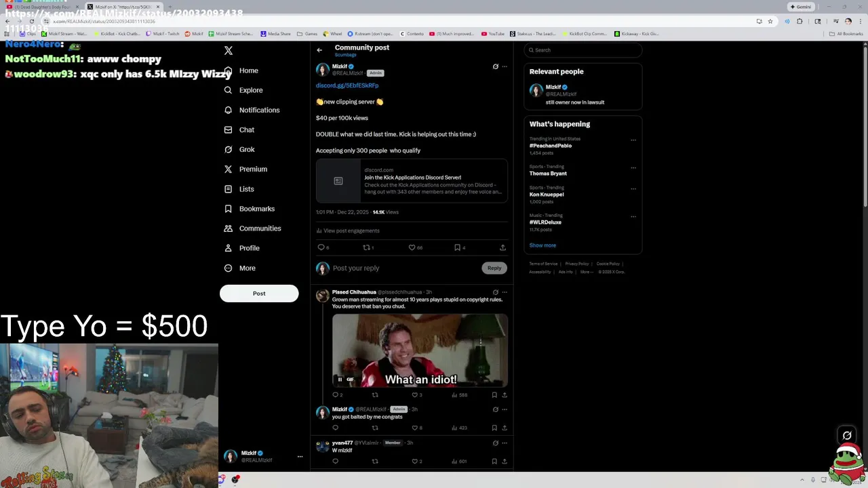Open the Mizkif - Twitch bookmark

click(x=163, y=34)
